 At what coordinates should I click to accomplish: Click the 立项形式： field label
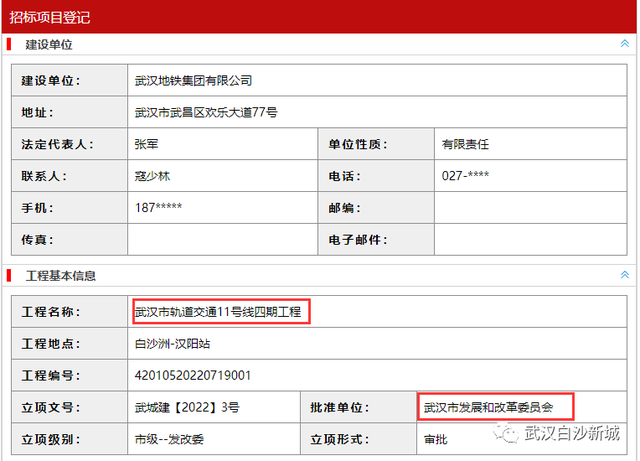[340, 439]
